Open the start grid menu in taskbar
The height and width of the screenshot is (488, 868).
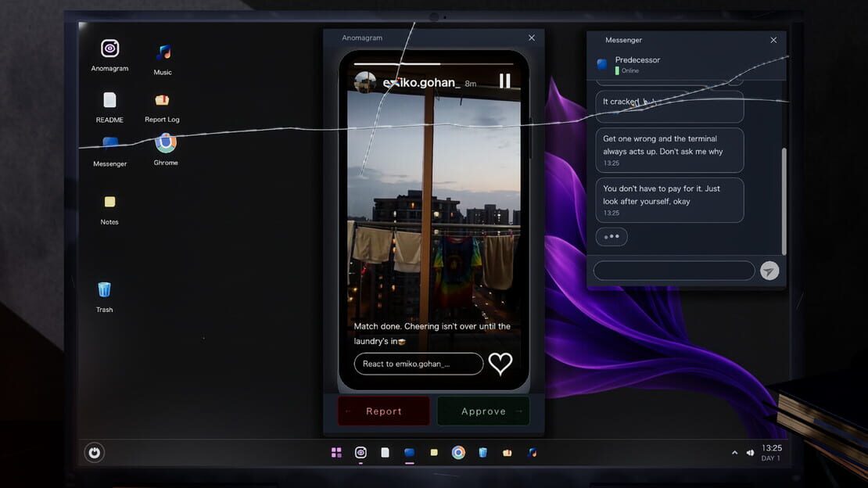click(336, 453)
